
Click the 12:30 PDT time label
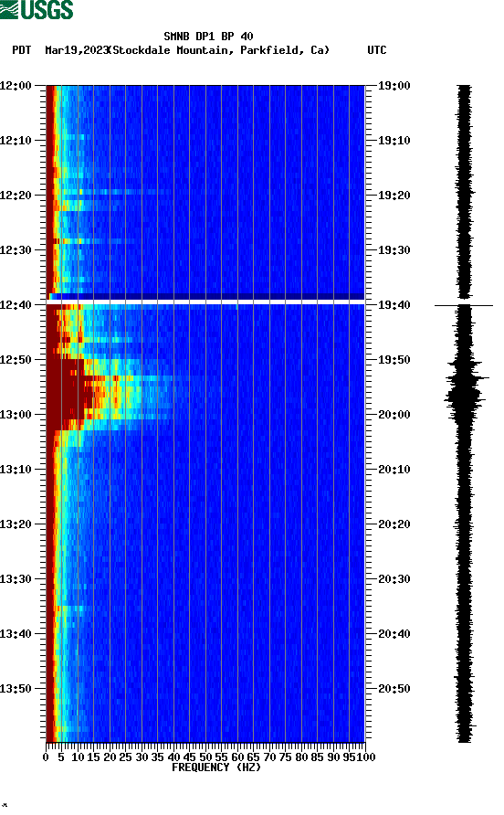(x=16, y=250)
